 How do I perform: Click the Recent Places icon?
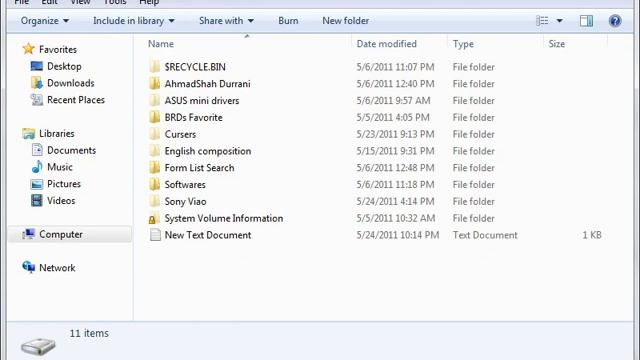coord(37,100)
